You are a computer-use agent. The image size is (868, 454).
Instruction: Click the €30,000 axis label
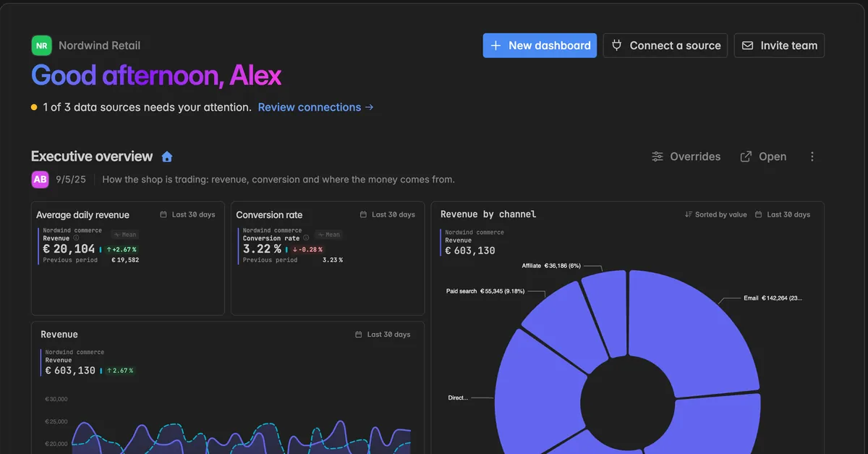pyautogui.click(x=56, y=399)
